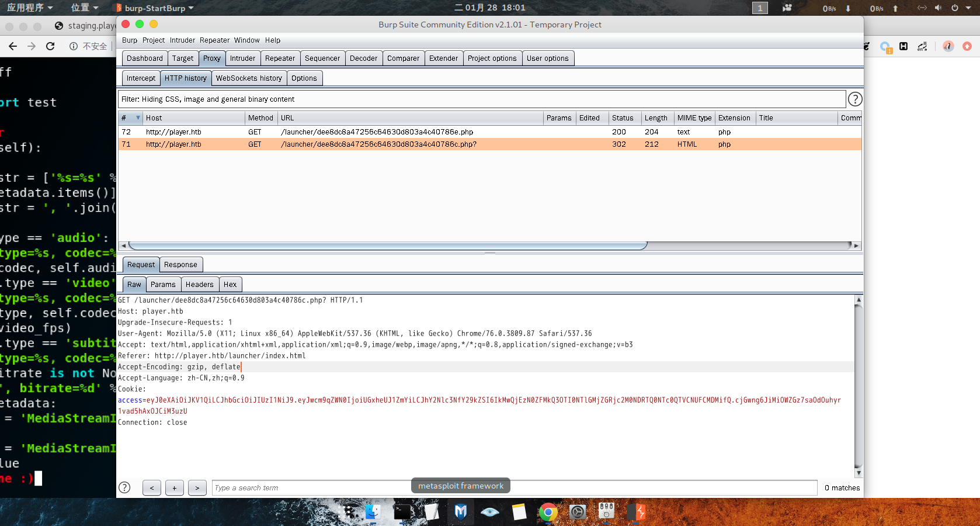Open the Extender tab
The image size is (980, 526).
click(x=443, y=58)
